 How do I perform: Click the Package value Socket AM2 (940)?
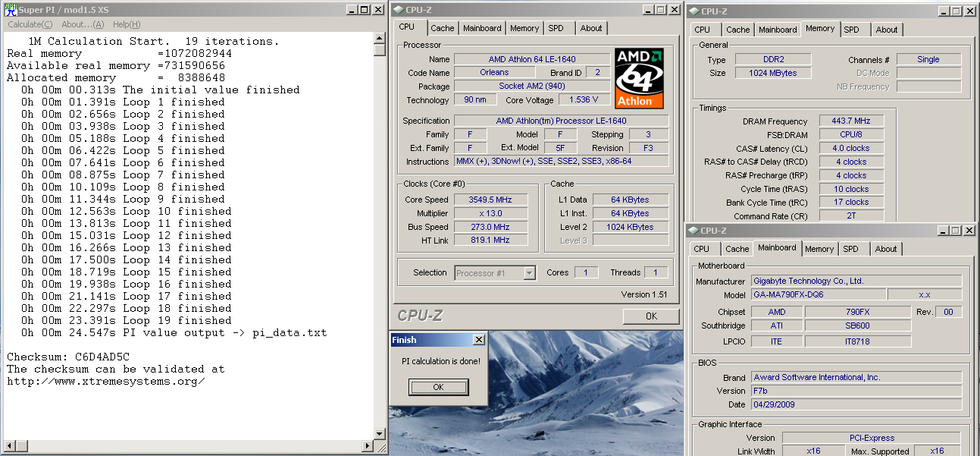click(531, 86)
